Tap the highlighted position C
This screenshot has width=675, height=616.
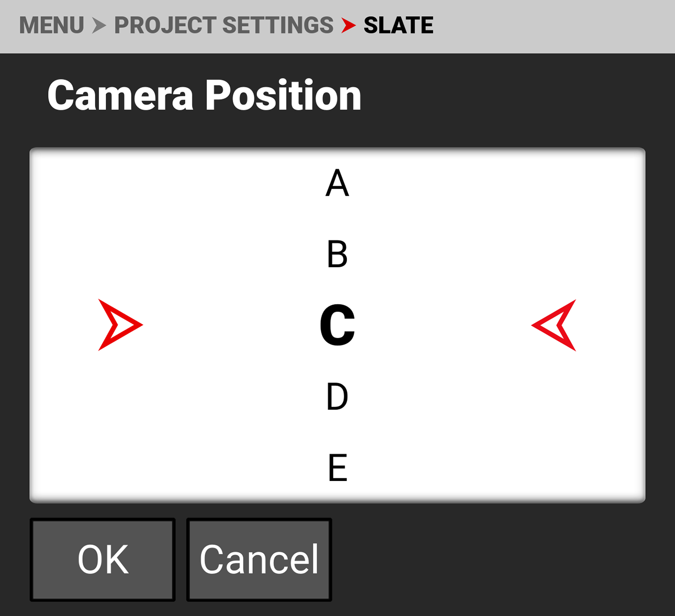click(337, 325)
